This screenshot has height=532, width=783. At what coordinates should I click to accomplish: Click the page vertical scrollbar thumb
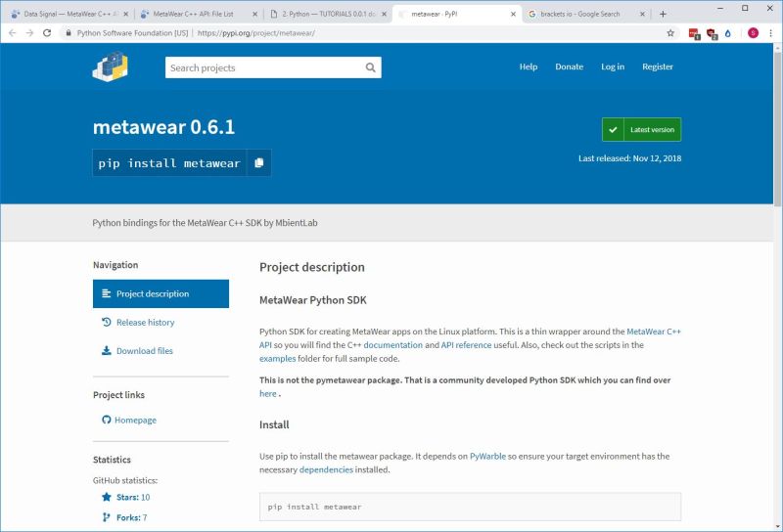click(777, 130)
